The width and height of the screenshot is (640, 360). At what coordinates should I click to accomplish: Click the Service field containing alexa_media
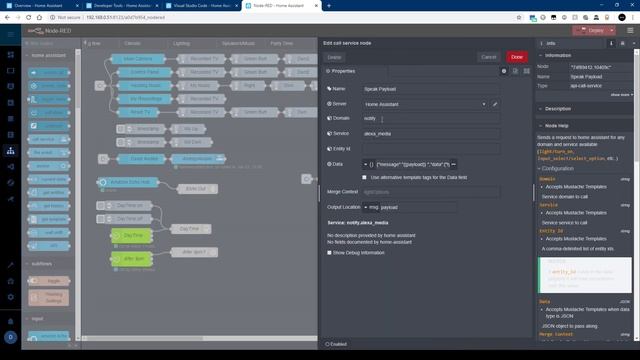point(431,134)
